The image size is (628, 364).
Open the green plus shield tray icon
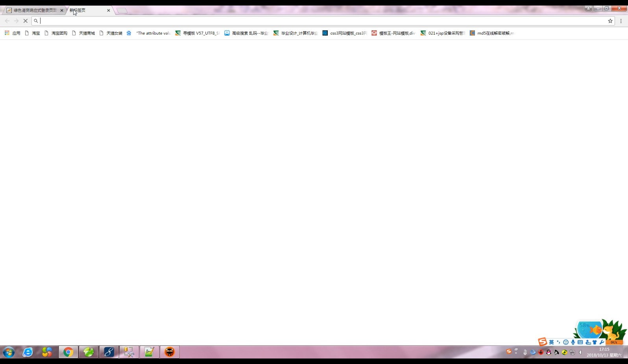coord(564,352)
